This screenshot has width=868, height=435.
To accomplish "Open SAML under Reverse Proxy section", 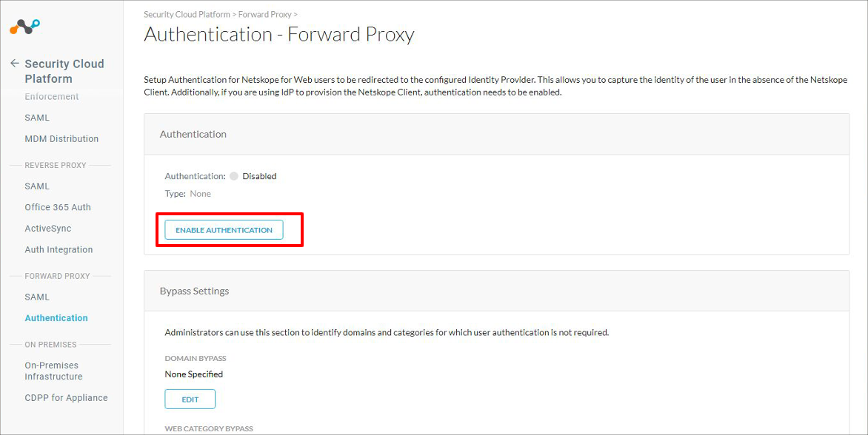I will [x=37, y=186].
